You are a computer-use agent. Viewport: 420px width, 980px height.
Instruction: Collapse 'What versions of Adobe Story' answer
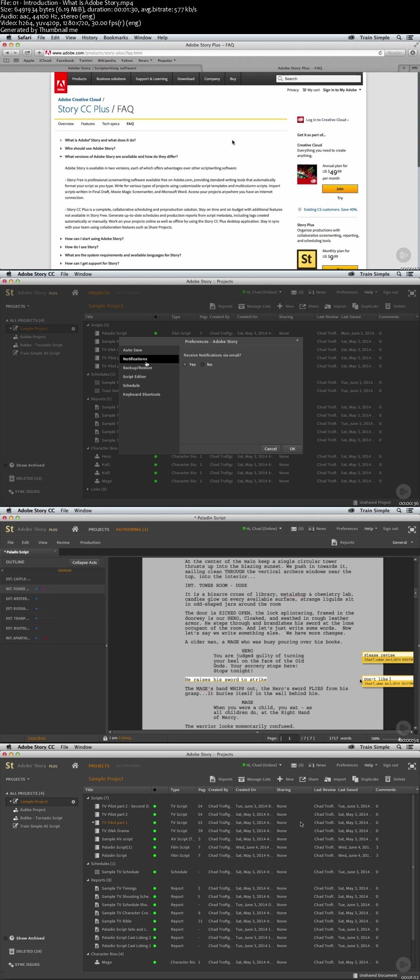pyautogui.click(x=121, y=157)
